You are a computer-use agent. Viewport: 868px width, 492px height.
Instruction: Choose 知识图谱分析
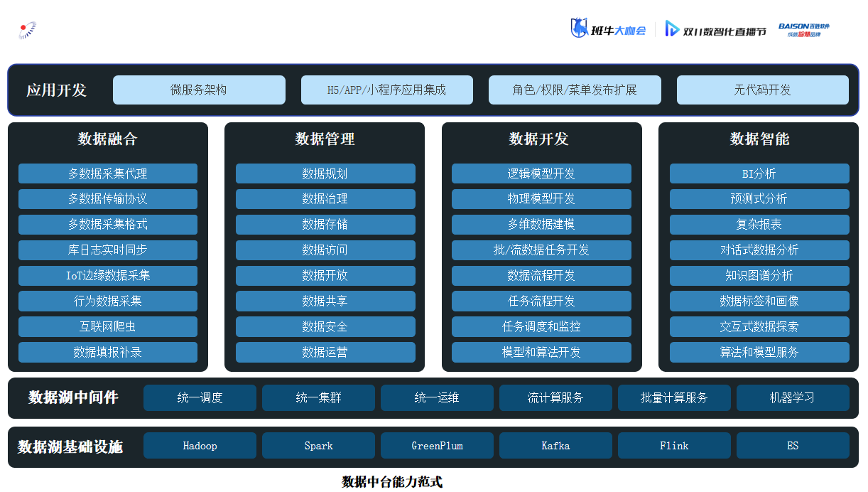point(759,276)
